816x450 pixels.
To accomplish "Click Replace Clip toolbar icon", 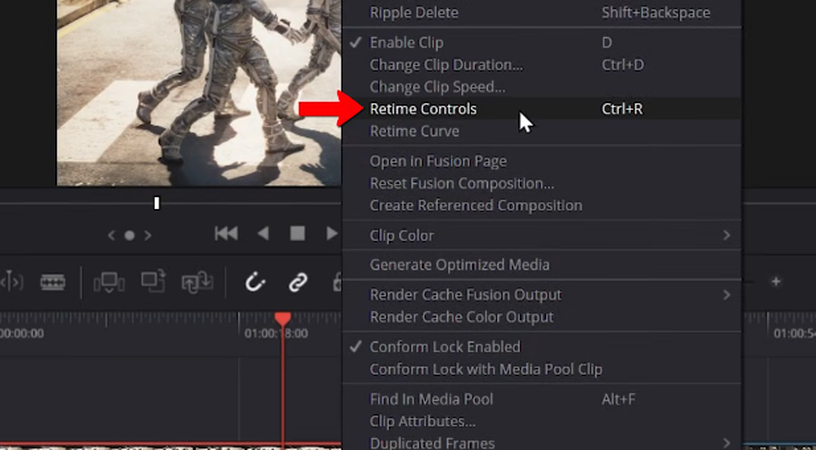I will point(197,282).
